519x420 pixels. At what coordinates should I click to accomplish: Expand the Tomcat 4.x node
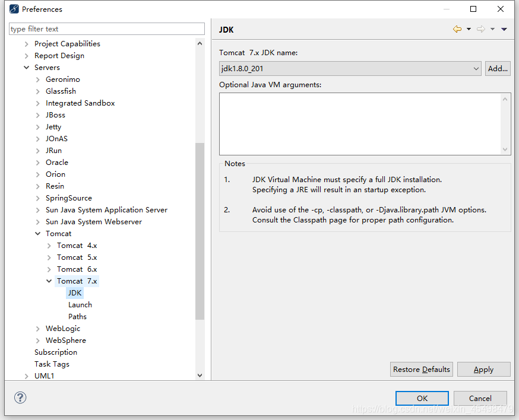[49, 246]
